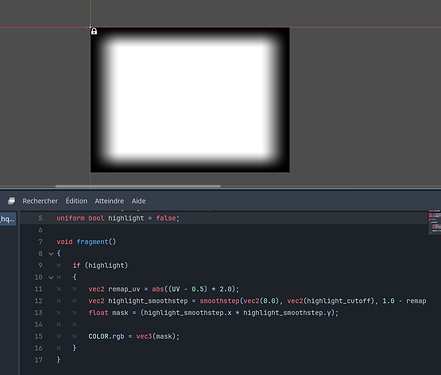Click the fragment function name on line 7
Screen dimensions: 441x375
click(x=92, y=242)
